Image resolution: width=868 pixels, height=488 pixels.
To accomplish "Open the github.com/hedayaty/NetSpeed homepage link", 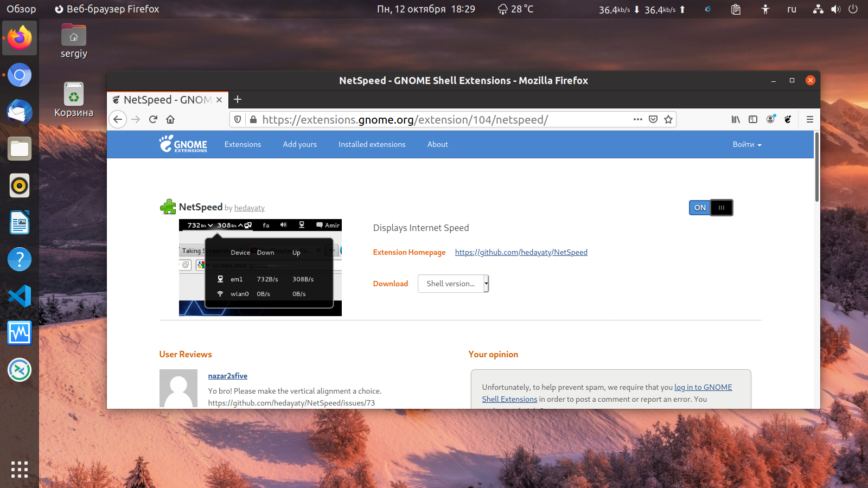I will coord(521,252).
